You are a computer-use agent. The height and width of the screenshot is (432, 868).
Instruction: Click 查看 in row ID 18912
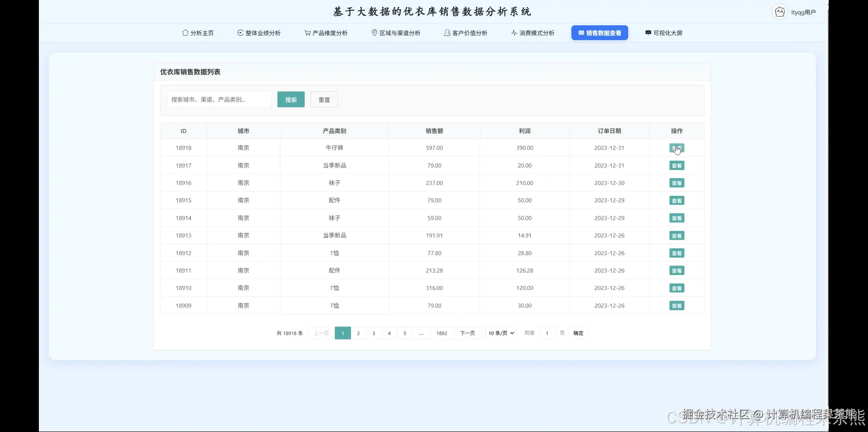[x=677, y=253]
